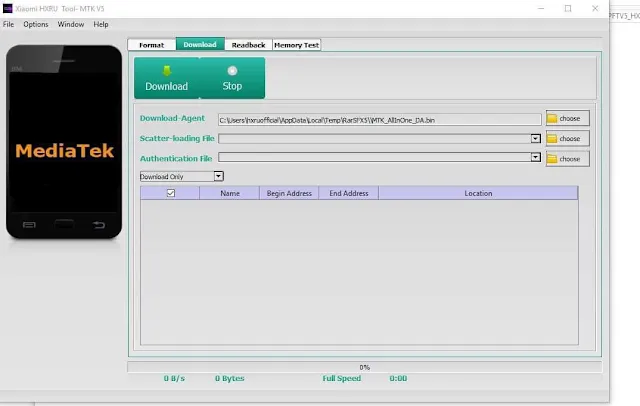
Task: Click the End Address column header
Action: click(x=349, y=193)
